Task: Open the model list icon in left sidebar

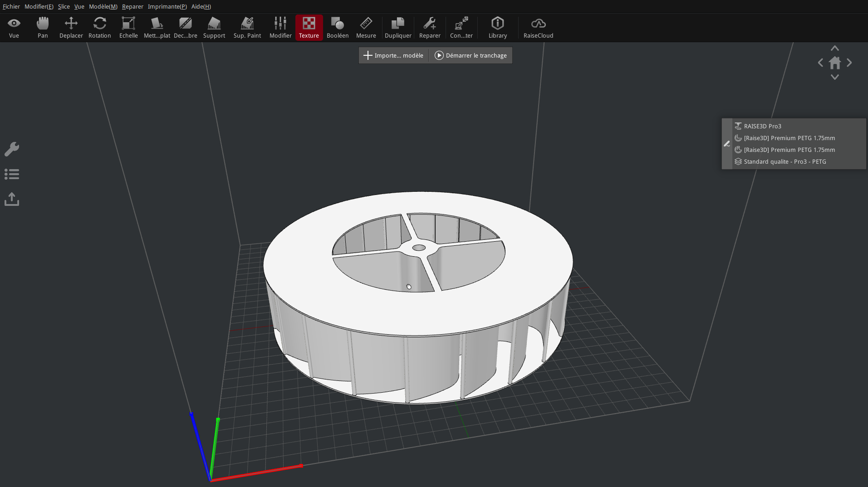Action: (12, 174)
